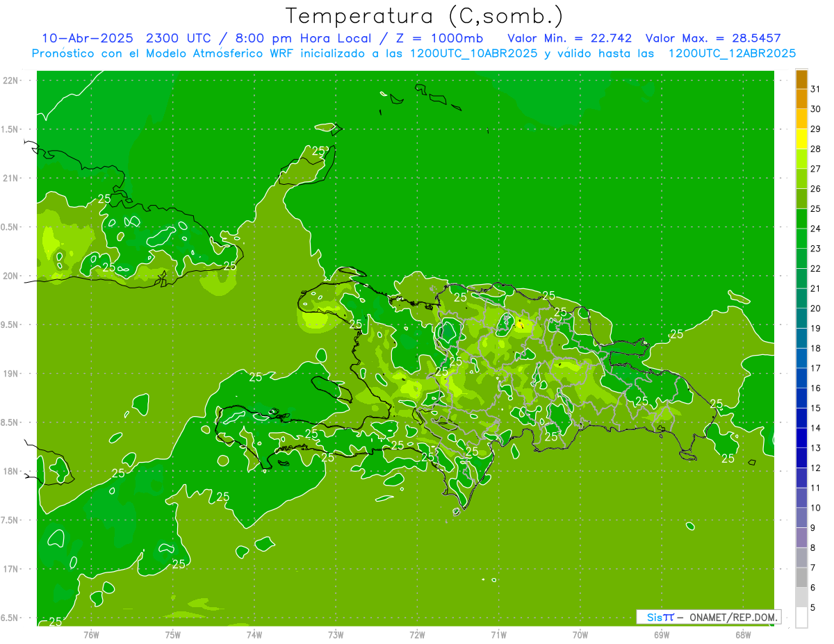Click the 18N latitude axis label
This screenshot has height=644, width=834.
[11, 471]
